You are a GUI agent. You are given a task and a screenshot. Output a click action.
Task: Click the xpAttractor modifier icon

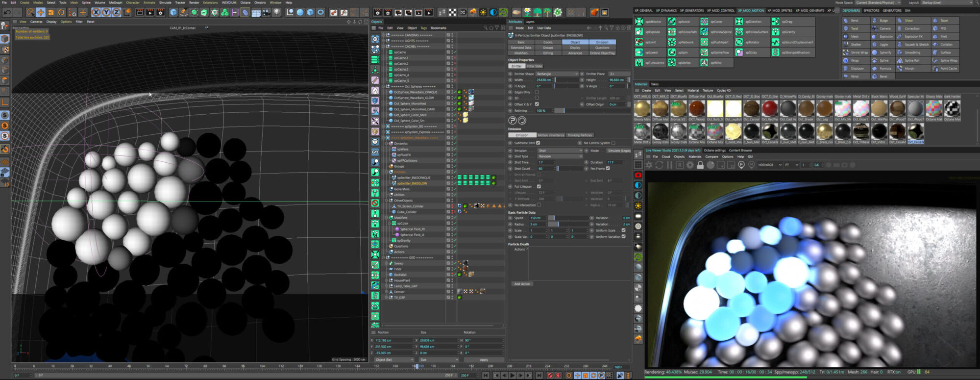[639, 22]
